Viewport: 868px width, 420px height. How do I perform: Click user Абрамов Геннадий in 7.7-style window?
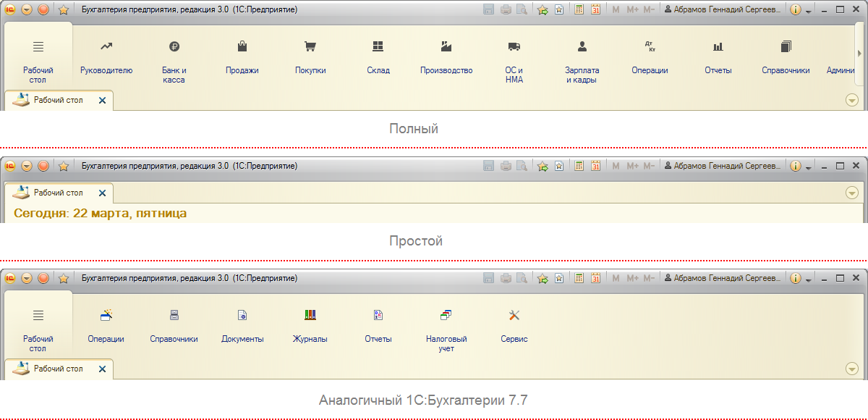click(722, 278)
